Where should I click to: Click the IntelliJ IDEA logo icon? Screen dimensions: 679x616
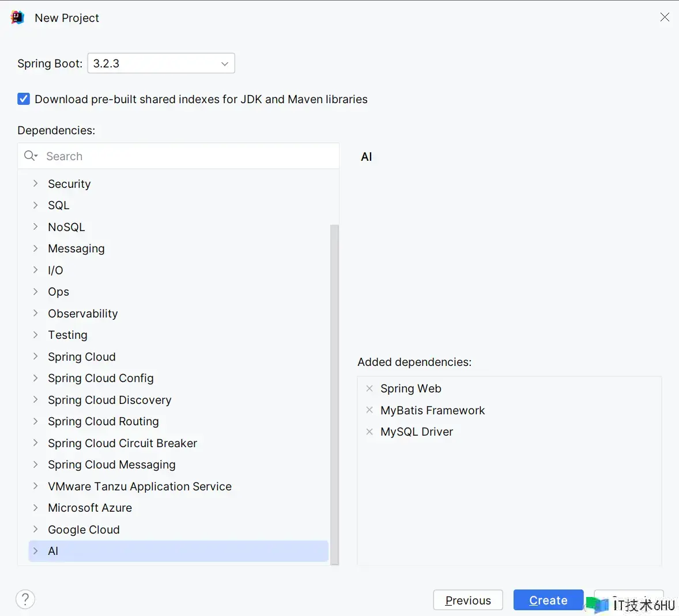(17, 18)
